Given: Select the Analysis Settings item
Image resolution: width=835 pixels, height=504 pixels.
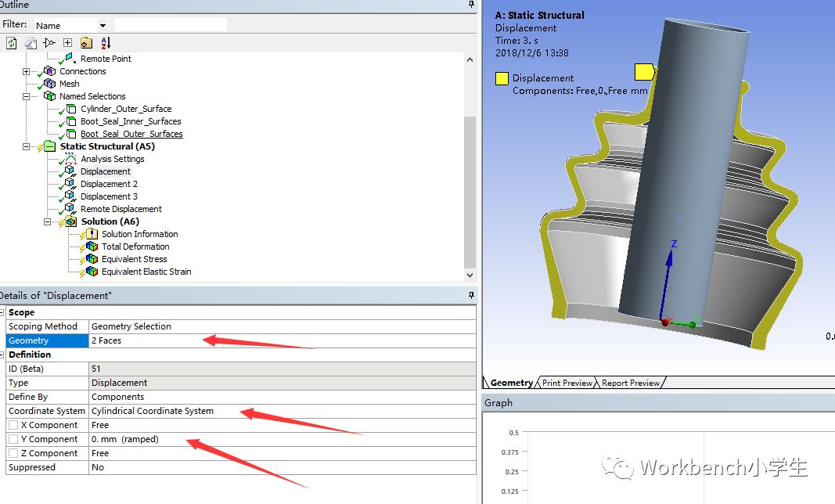Looking at the screenshot, I should [x=113, y=159].
